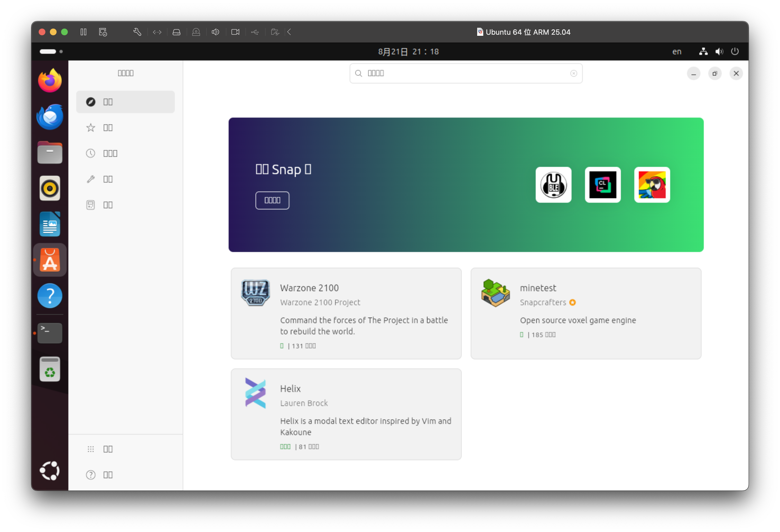Image resolution: width=780 pixels, height=532 pixels.
Task: Open snapshots from the VMware toolbar
Action: 103,32
